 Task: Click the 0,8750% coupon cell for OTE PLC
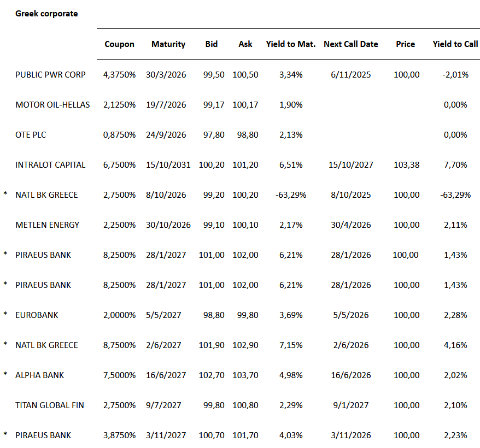119,135
